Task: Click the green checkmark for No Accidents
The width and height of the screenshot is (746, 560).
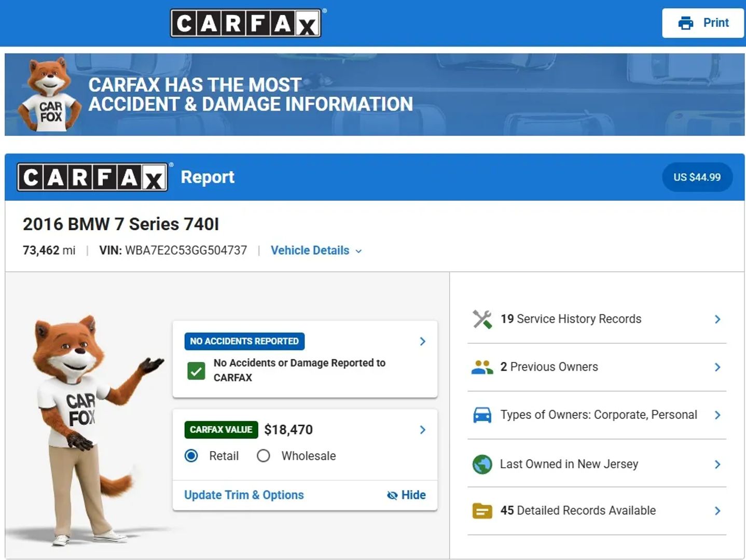Action: tap(196, 371)
